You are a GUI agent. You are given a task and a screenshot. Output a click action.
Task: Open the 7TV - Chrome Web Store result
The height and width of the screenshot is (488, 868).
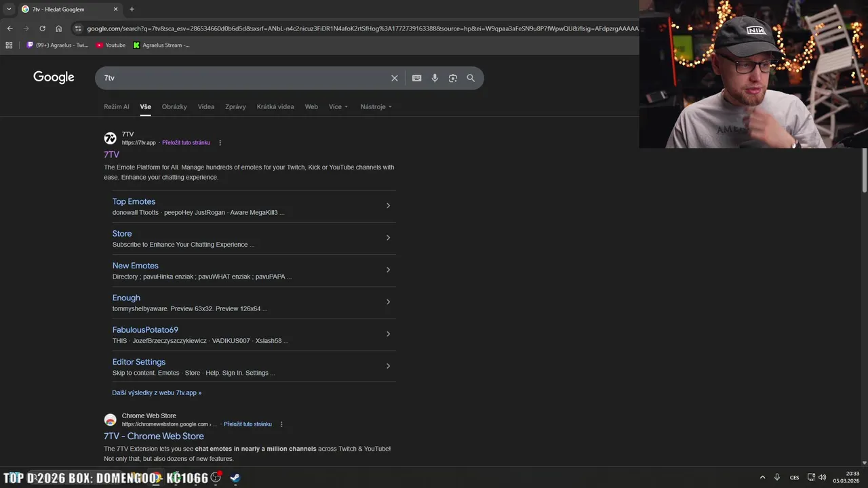(154, 436)
